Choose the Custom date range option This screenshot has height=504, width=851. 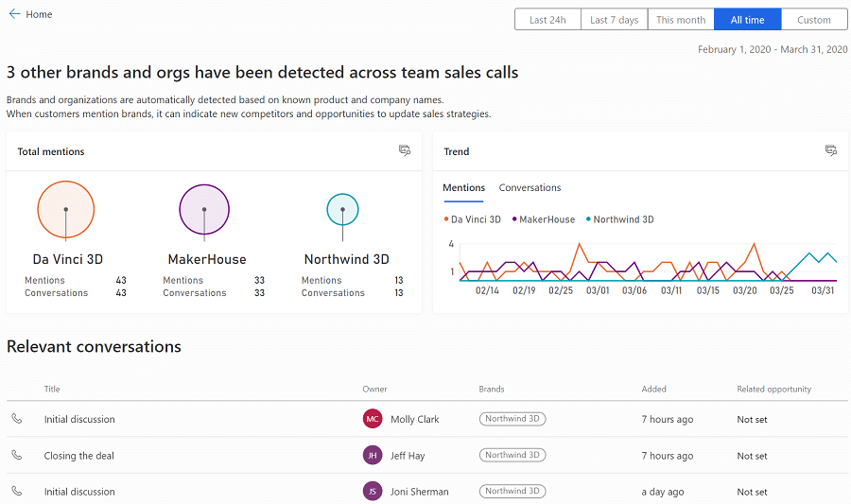(813, 20)
